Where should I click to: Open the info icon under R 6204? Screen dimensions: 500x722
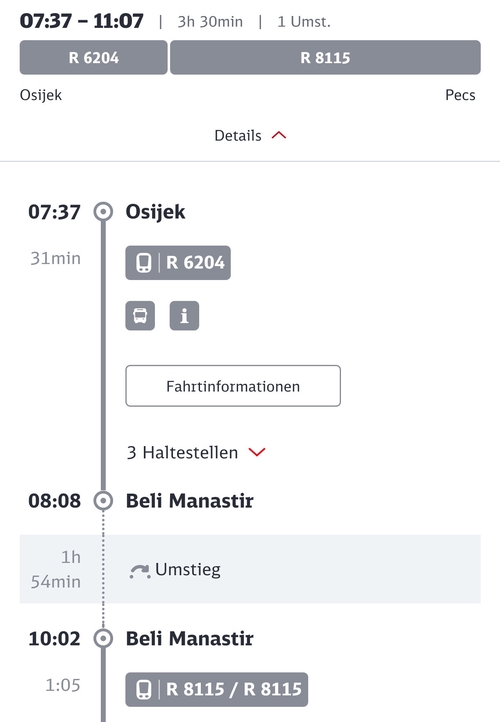[x=184, y=316]
